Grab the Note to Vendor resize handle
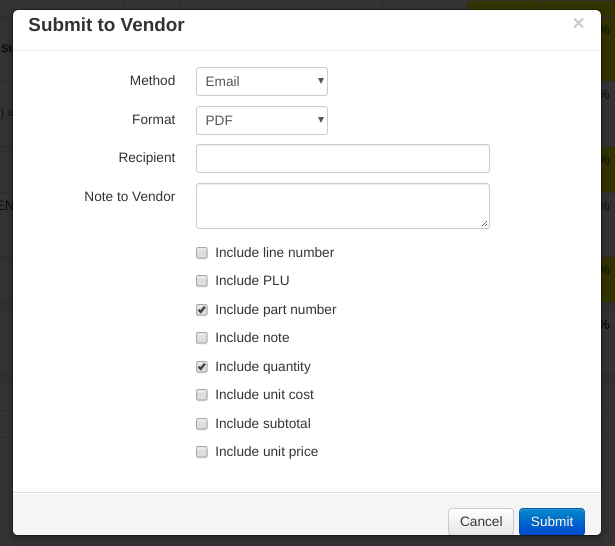 (x=485, y=224)
